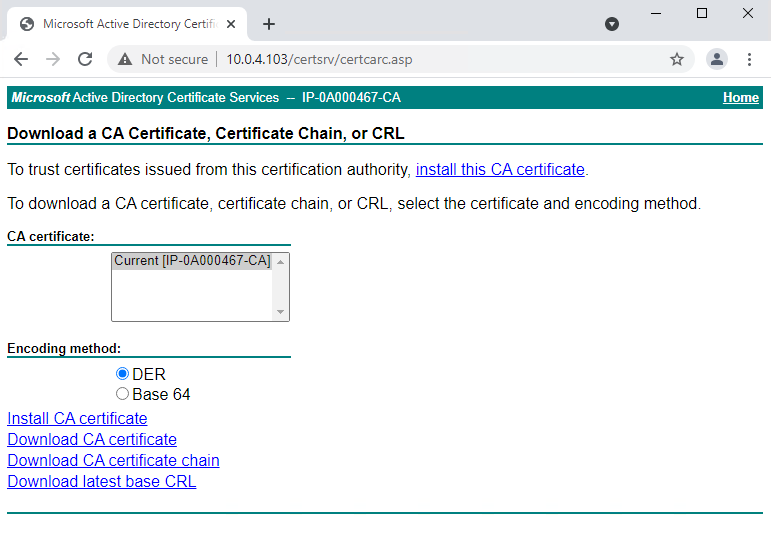Image resolution: width=771 pixels, height=551 pixels.
Task: Click the 'install this CA certificate' inline link
Action: pos(500,170)
